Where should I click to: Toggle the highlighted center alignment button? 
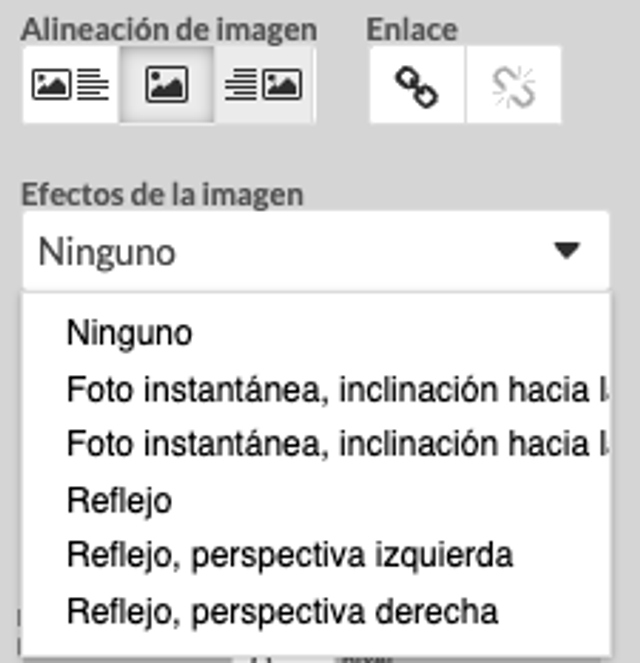point(167,85)
